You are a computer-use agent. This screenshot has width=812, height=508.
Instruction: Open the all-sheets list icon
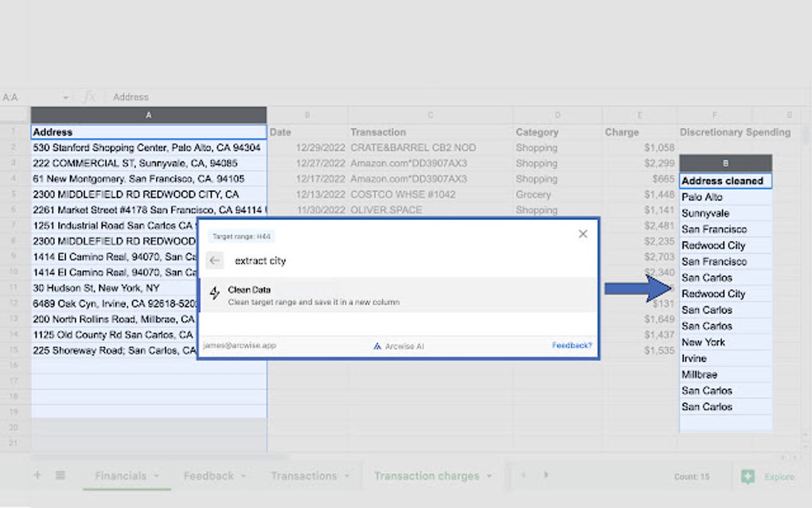click(x=61, y=475)
